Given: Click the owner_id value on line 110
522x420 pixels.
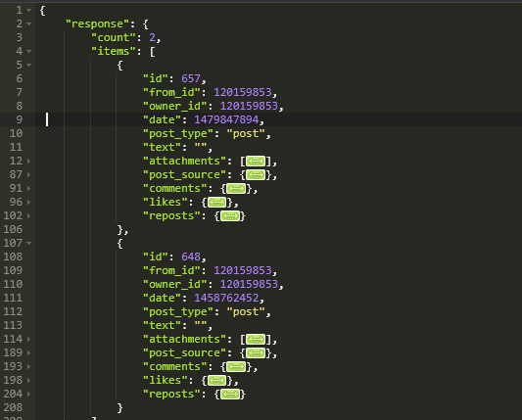Looking at the screenshot, I should 249,284.
